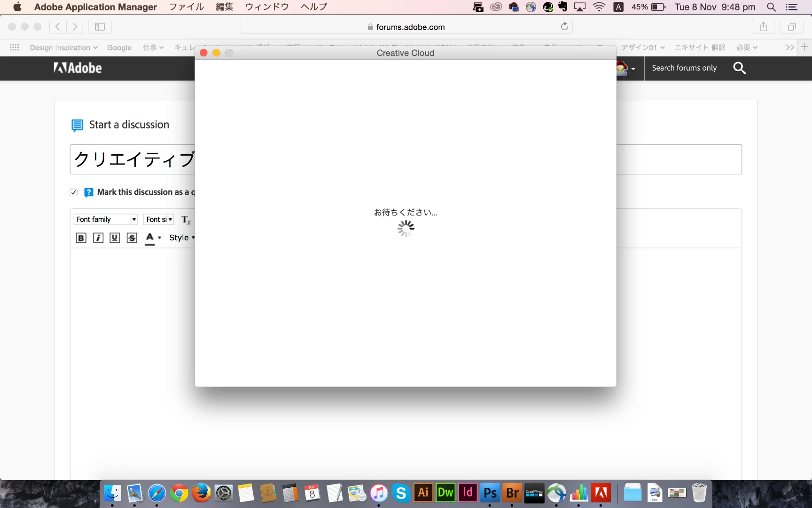
Task: Show all Safari tabs
Action: pos(792,27)
